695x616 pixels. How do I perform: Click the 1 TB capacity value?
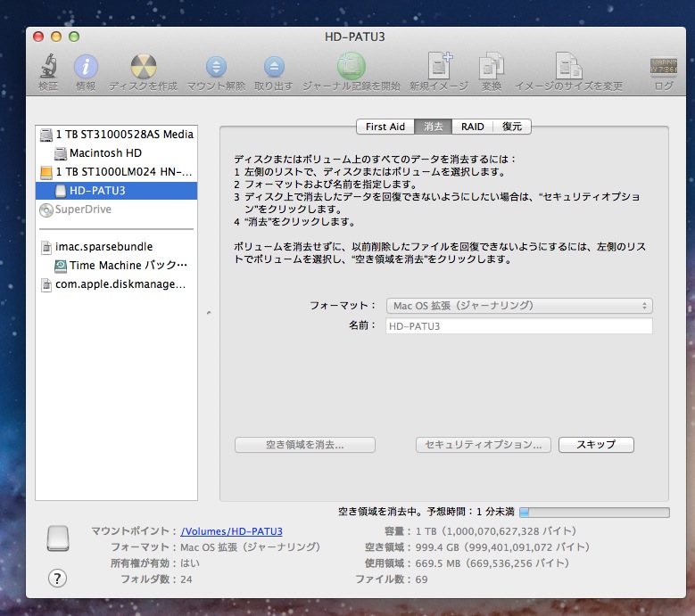[x=495, y=531]
